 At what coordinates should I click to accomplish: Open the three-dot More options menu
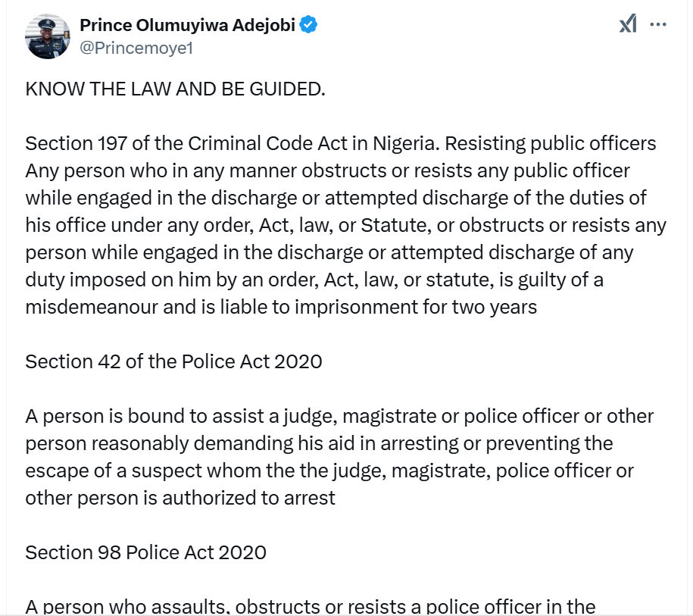(x=659, y=24)
